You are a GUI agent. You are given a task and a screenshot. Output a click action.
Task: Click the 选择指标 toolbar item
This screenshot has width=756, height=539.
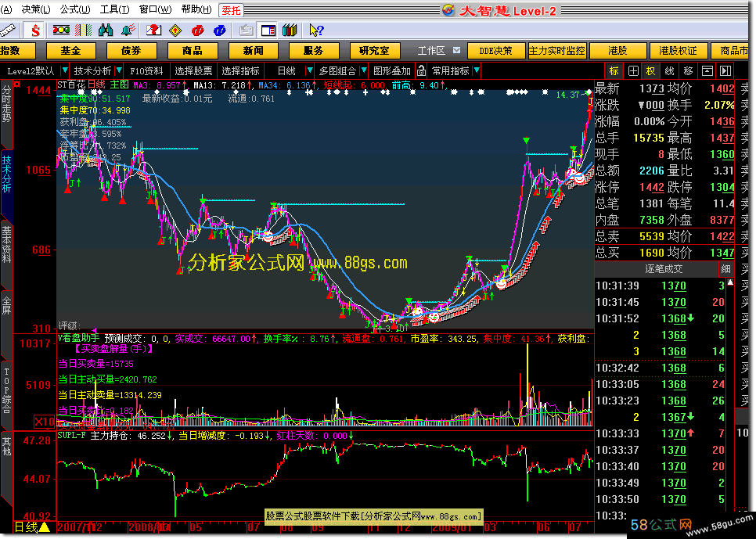click(x=240, y=71)
